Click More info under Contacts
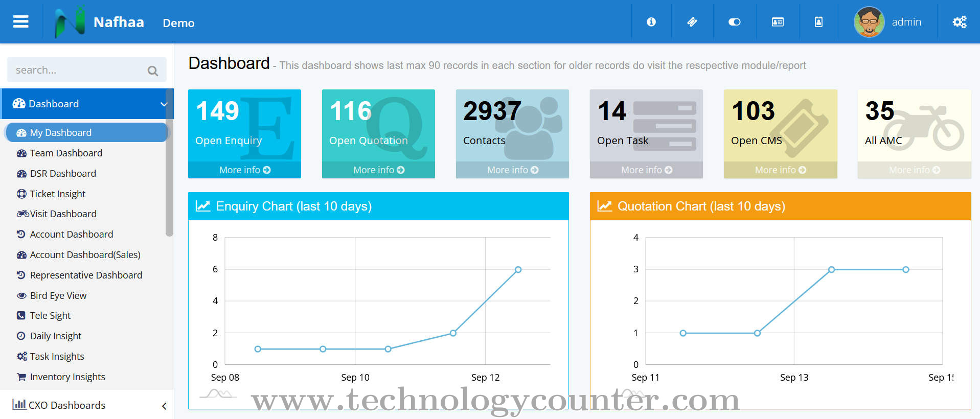980x419 pixels. point(513,170)
